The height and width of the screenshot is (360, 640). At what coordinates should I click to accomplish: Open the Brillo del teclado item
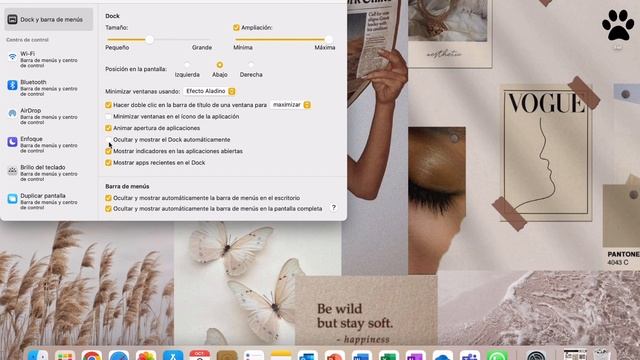(x=49, y=173)
